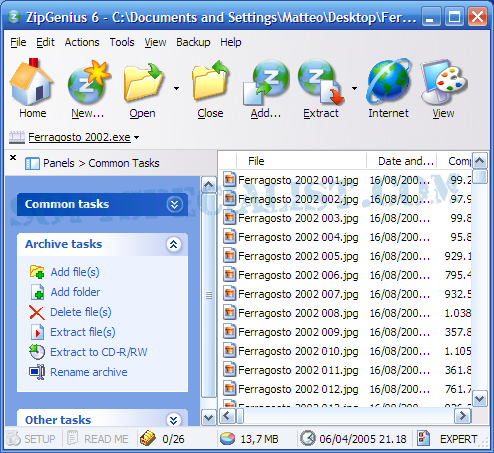Screen dimensions: 494x453
Task: Collapse the Archive tasks section
Action: [174, 245]
